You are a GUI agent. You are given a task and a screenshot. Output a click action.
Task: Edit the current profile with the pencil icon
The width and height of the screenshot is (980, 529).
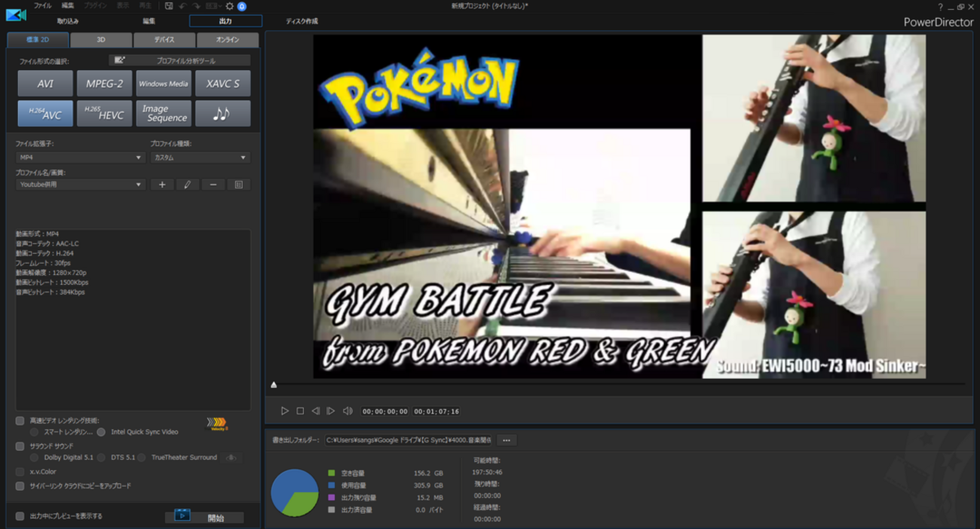tap(187, 184)
